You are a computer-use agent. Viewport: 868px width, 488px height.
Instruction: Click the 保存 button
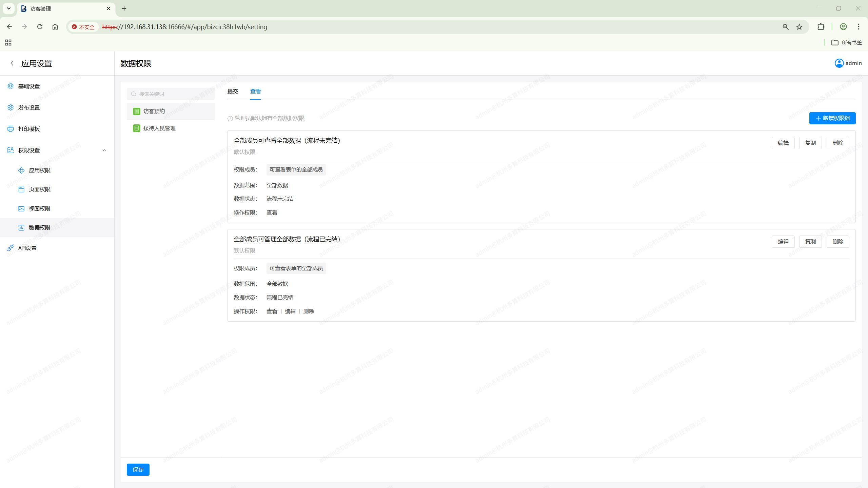tap(138, 469)
